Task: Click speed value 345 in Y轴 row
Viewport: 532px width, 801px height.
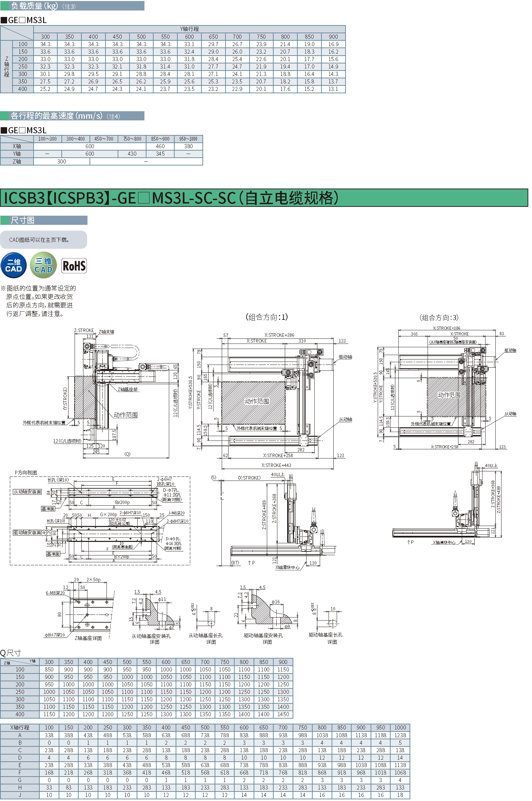Action: point(160,155)
